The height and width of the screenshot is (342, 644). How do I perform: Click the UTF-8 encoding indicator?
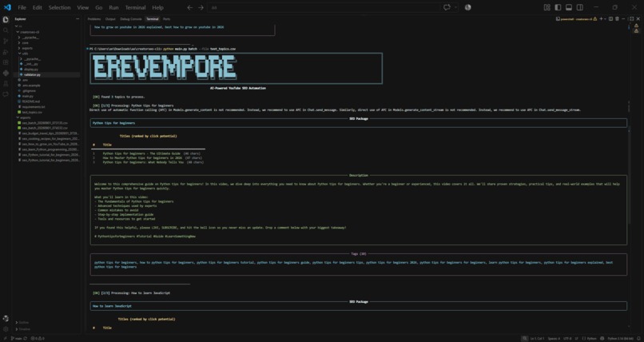567,338
